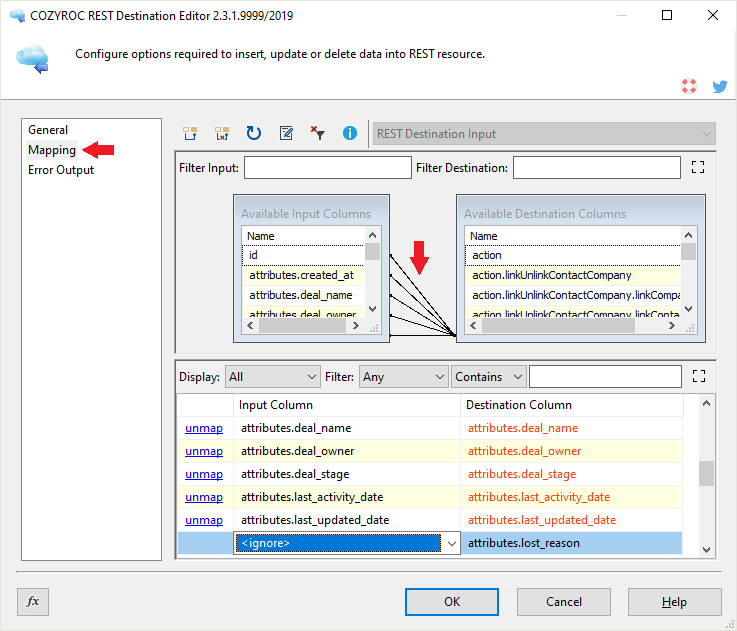Click the input columns horizontal scrollbar thumb

pos(302,326)
